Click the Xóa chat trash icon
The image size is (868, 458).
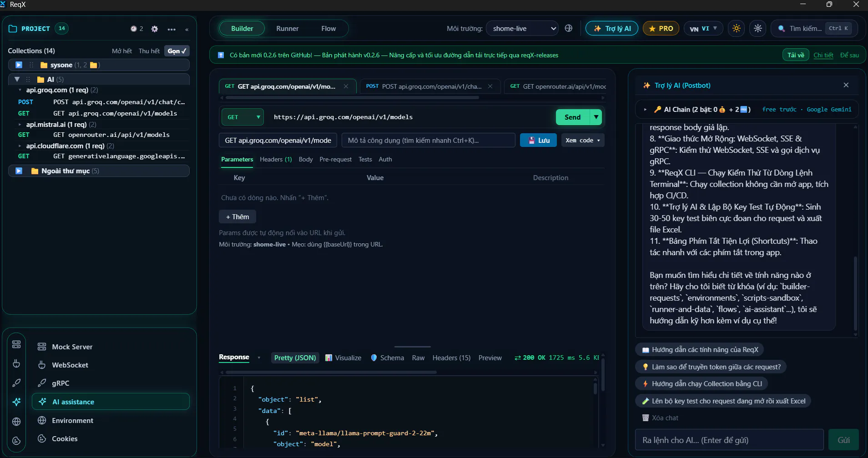click(x=646, y=418)
